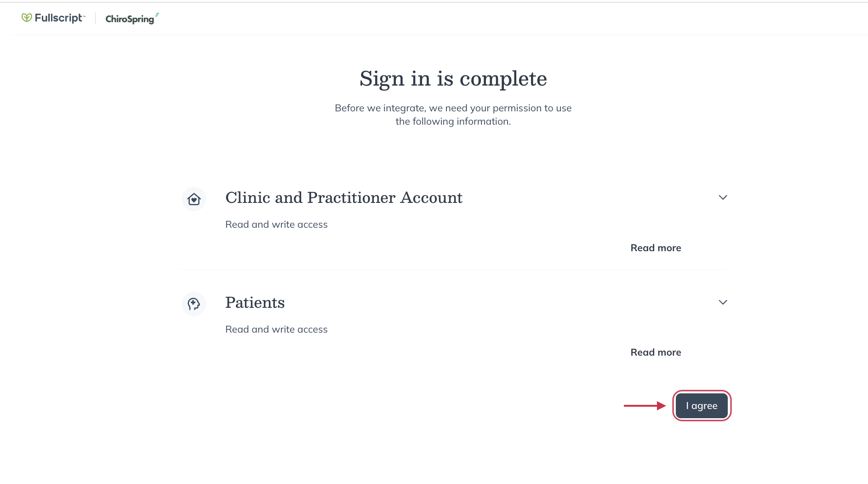Click the "Sign in is complete" title
Image resolution: width=868 pixels, height=484 pixels.
tap(453, 79)
